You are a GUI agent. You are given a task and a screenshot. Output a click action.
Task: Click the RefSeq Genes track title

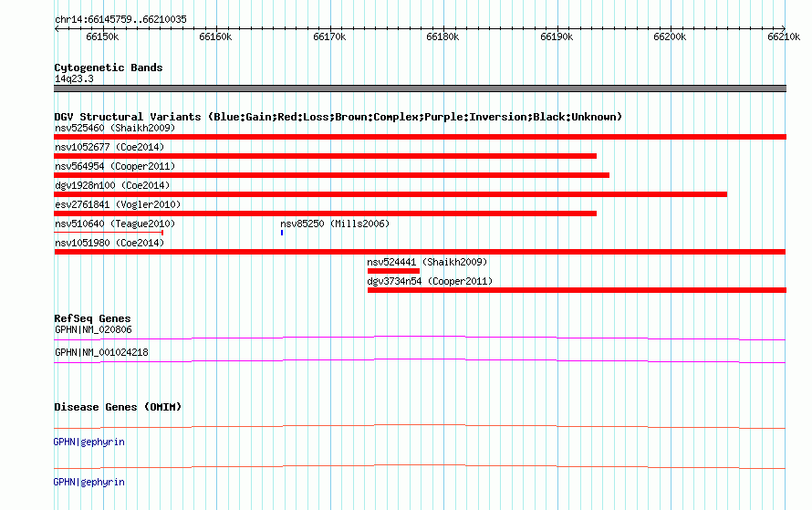pyautogui.click(x=92, y=318)
